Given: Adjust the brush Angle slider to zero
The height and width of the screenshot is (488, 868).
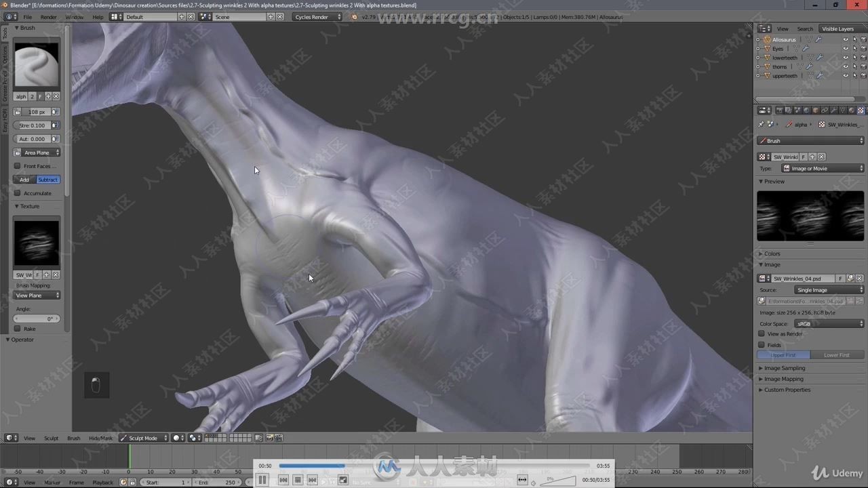Looking at the screenshot, I should [37, 319].
